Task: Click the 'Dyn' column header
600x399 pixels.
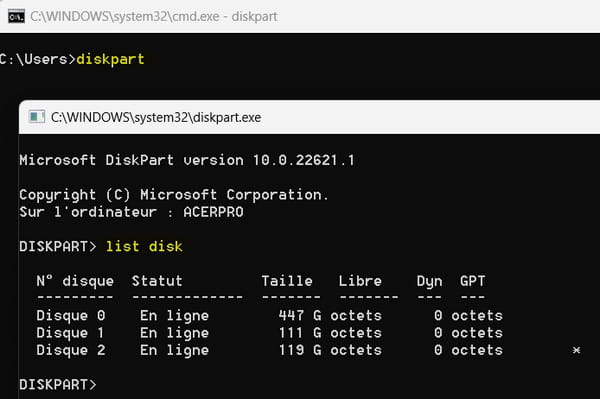Action: pos(429,281)
